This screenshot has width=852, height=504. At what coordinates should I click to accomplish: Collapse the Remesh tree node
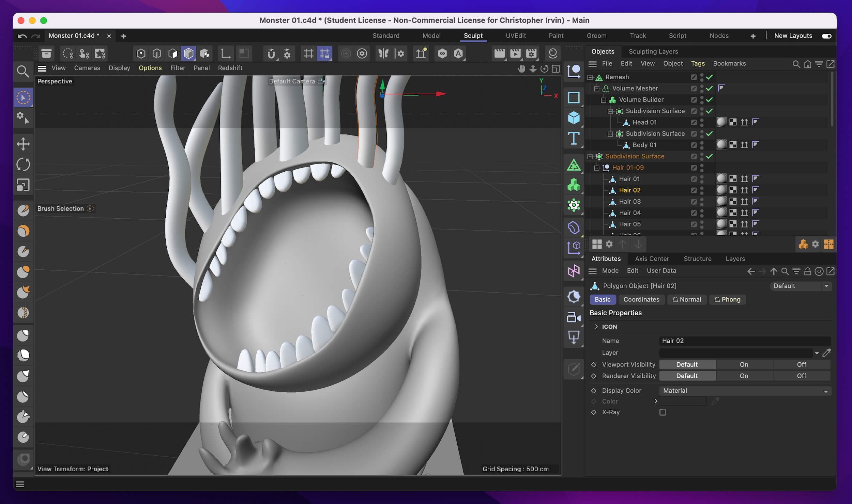click(590, 78)
